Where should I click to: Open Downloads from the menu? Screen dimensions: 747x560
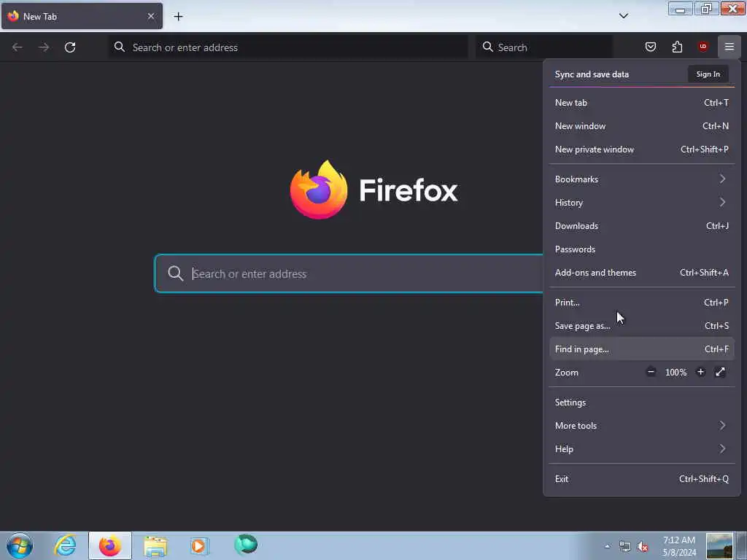click(642, 226)
